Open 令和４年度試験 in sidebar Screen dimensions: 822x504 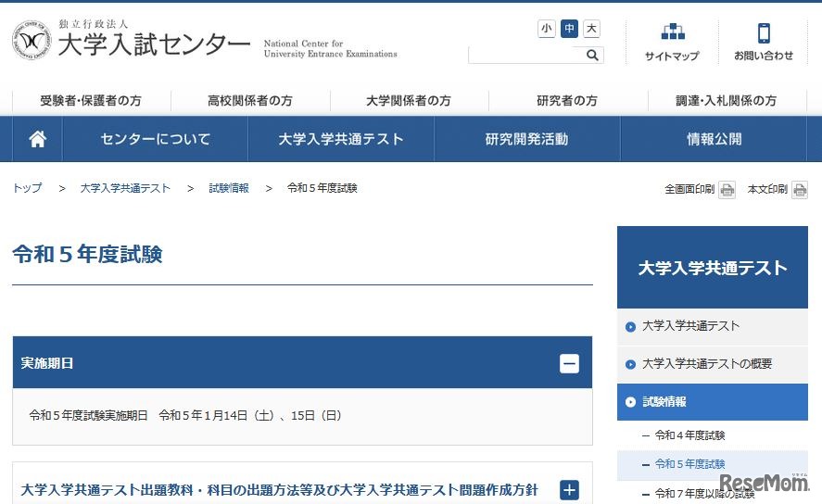click(x=689, y=435)
